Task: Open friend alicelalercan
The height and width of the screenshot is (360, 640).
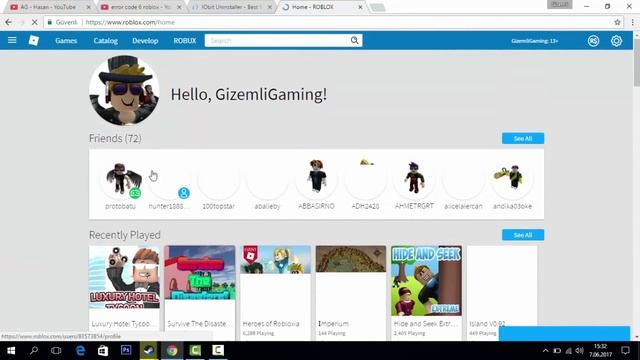Action: click(x=463, y=184)
